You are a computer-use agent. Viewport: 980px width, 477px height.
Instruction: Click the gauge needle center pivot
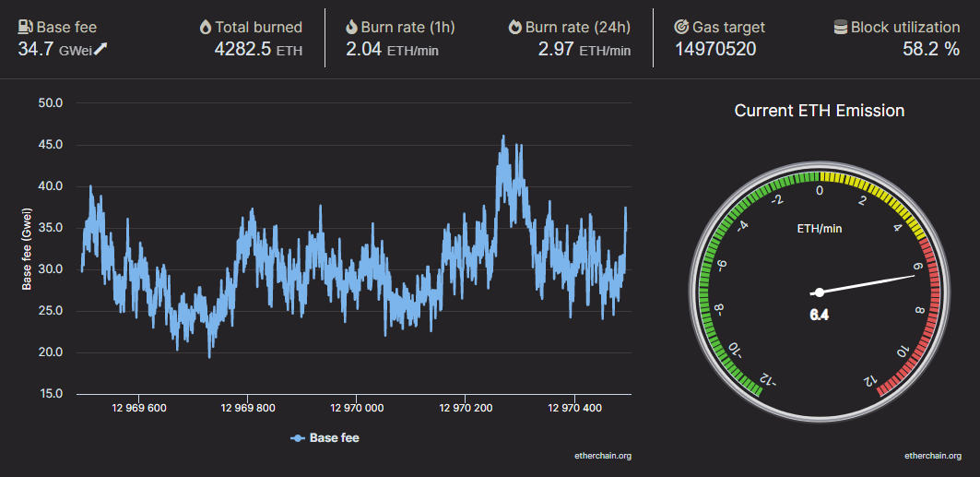[x=819, y=292]
